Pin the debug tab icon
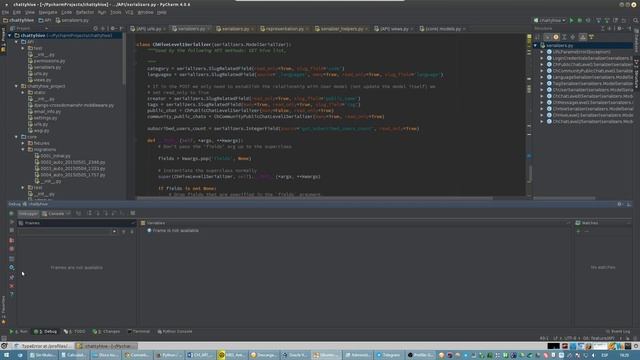640x360 pixels. [11, 277]
